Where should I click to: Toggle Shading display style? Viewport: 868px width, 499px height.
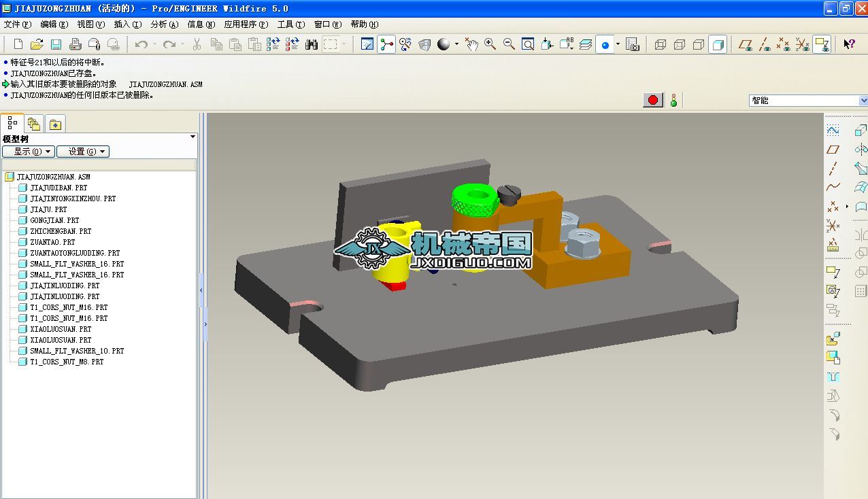click(718, 44)
